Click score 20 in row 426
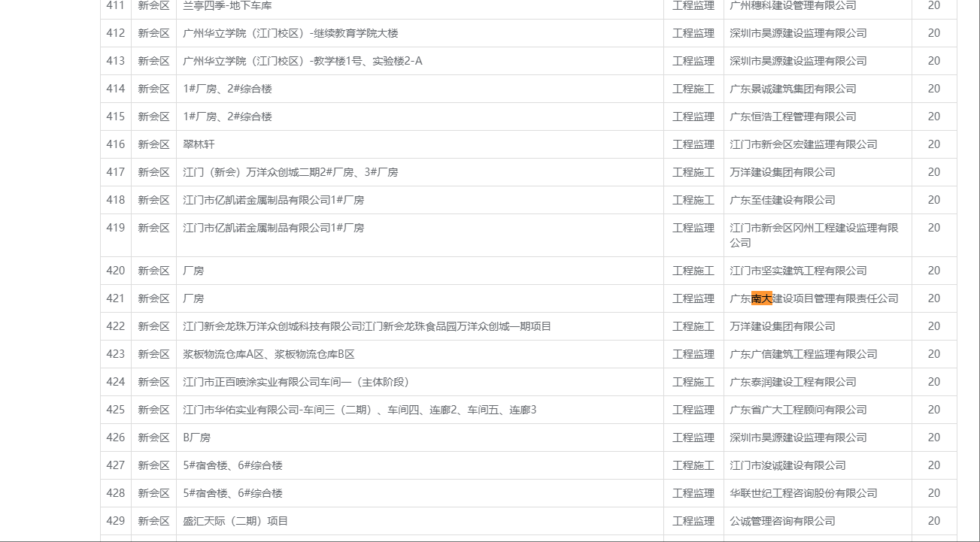980x542 pixels. pos(933,438)
